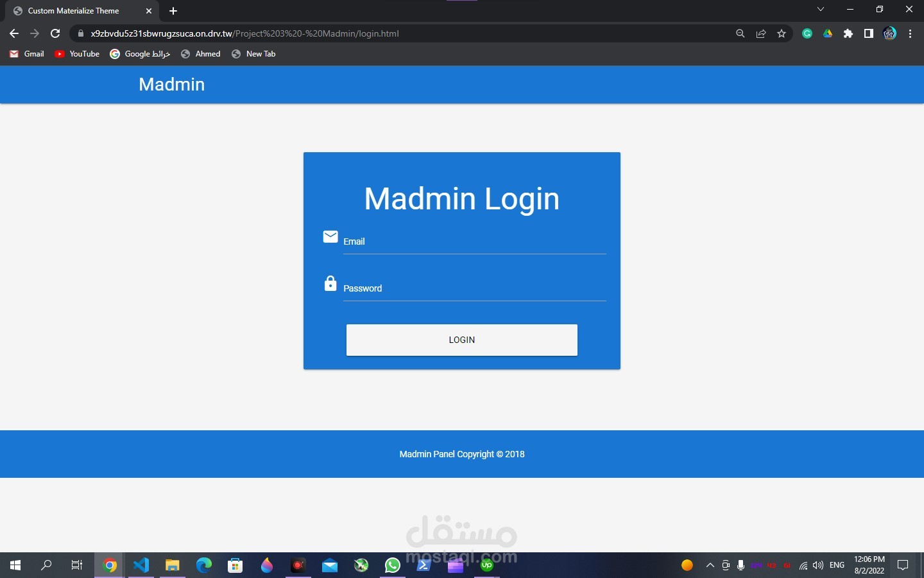The width and height of the screenshot is (924, 578).
Task: Click the email envelope icon in login form
Action: pyautogui.click(x=330, y=237)
